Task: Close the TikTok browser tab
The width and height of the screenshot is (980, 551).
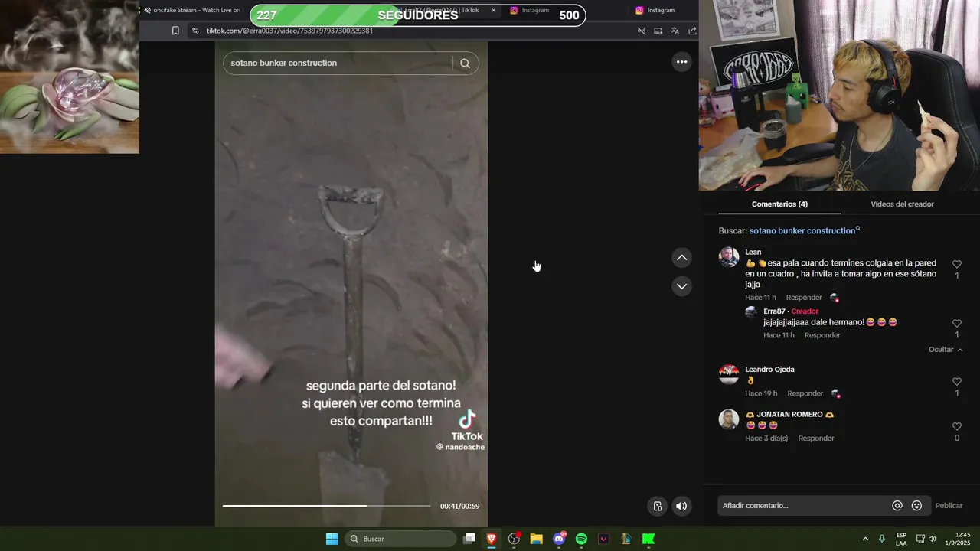Action: tap(493, 10)
